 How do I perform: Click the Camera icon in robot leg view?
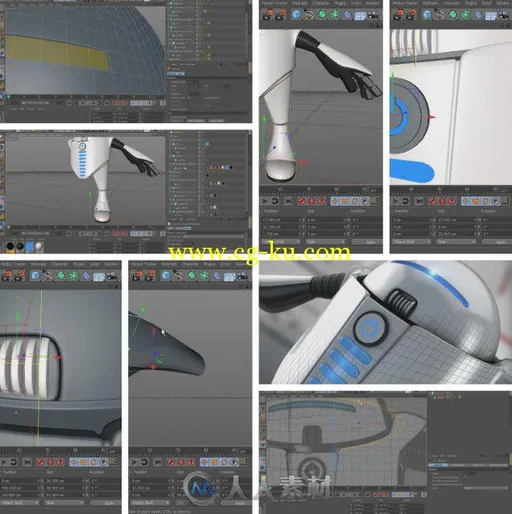[x=373, y=15]
